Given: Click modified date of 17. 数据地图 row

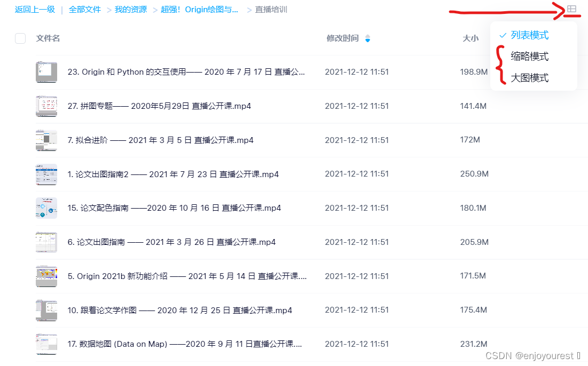Looking at the screenshot, I should pos(357,344).
